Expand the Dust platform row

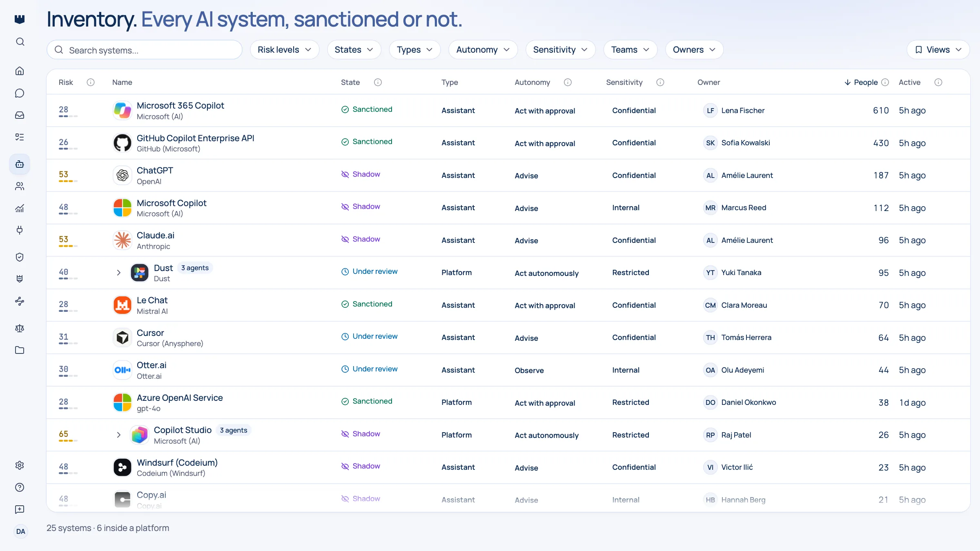pos(118,273)
